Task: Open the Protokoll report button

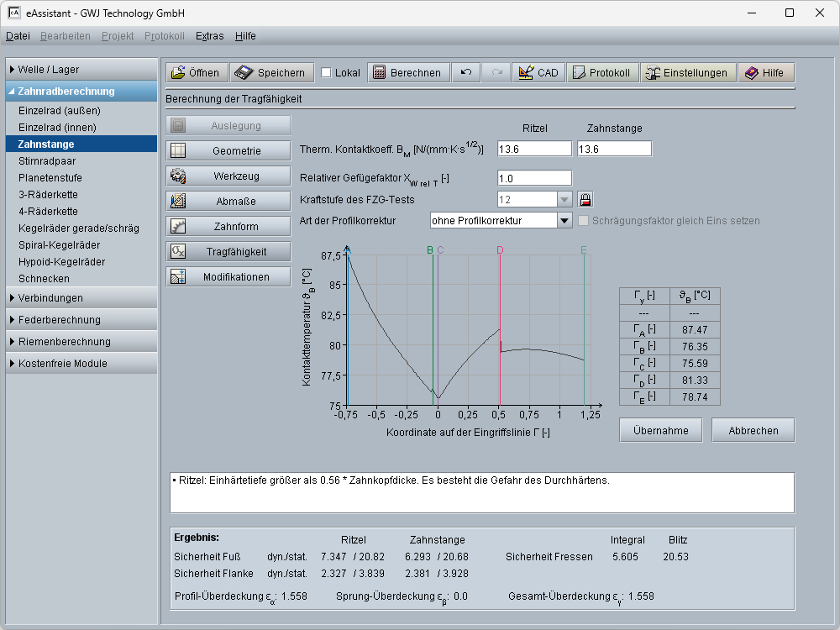Action: point(601,73)
